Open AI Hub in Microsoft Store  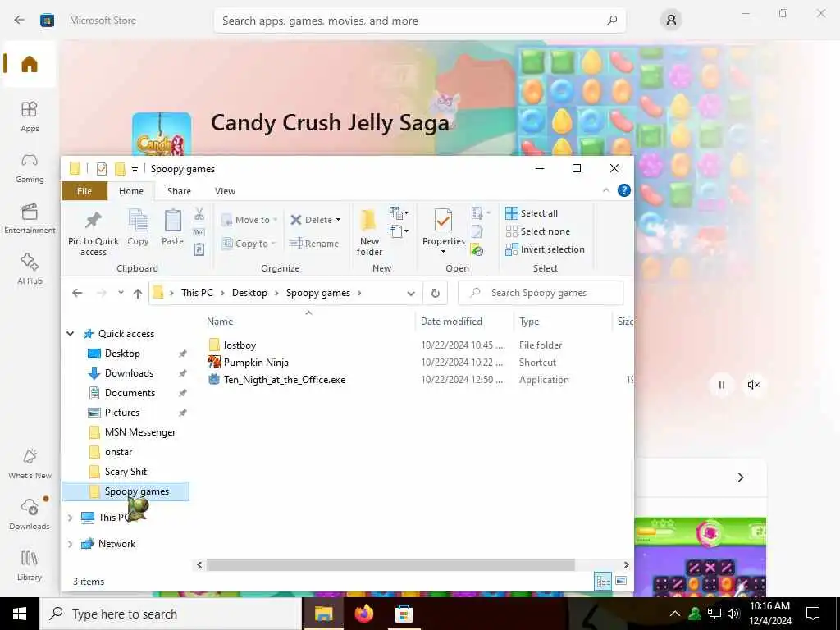(x=30, y=269)
